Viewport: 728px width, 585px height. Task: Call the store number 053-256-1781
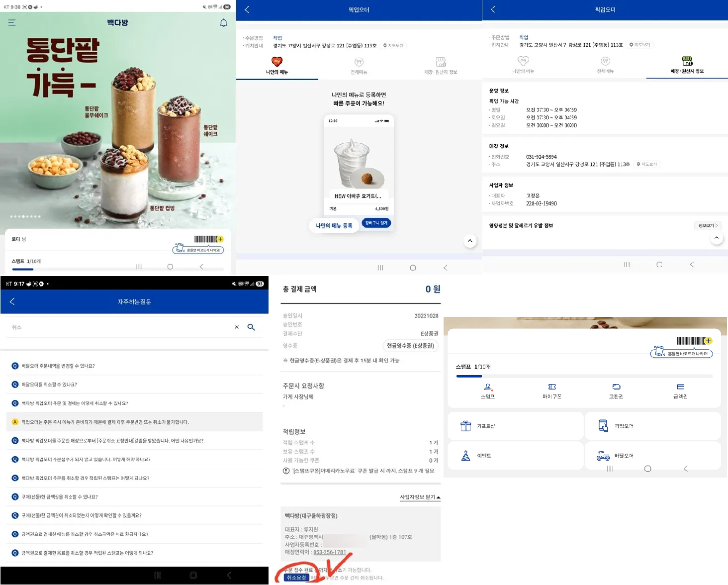point(330,552)
